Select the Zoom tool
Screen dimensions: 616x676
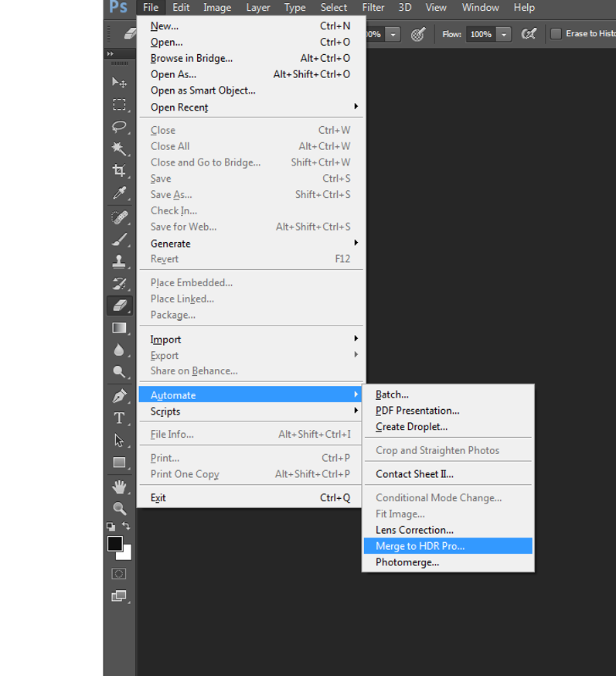119,509
